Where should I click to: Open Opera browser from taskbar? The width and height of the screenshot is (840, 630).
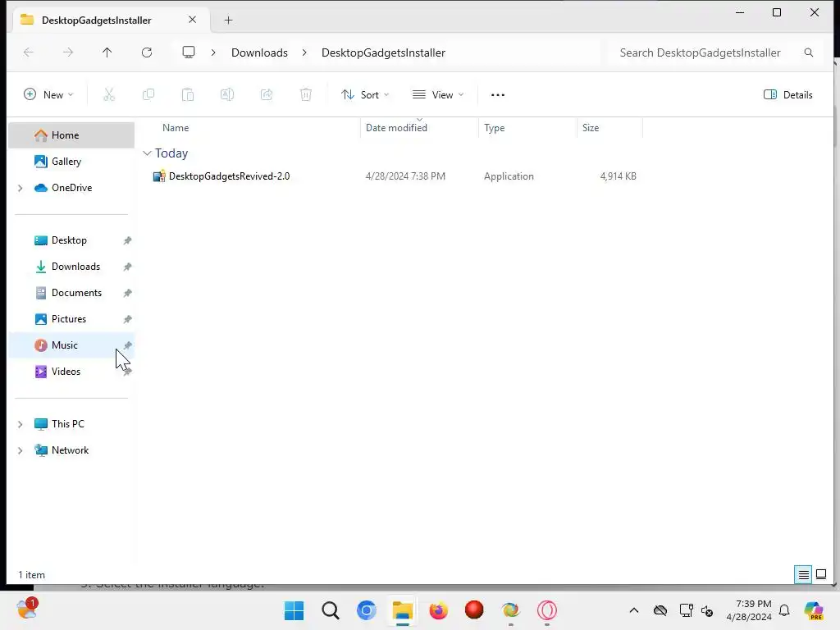pos(547,610)
